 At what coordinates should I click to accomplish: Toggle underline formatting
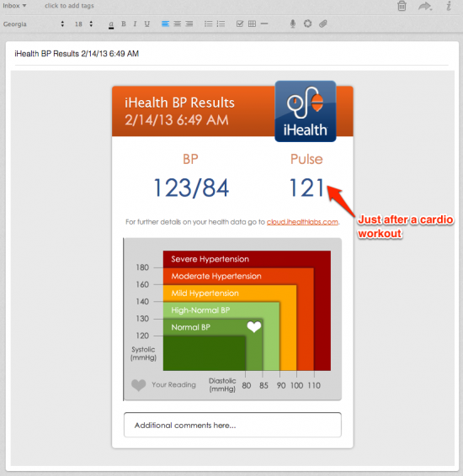[x=147, y=24]
